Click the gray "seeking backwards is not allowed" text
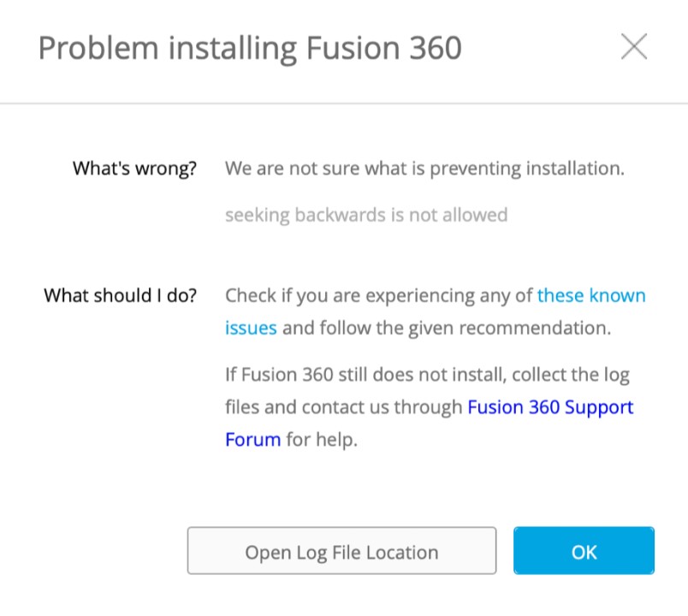The height and width of the screenshot is (616, 688). (366, 215)
